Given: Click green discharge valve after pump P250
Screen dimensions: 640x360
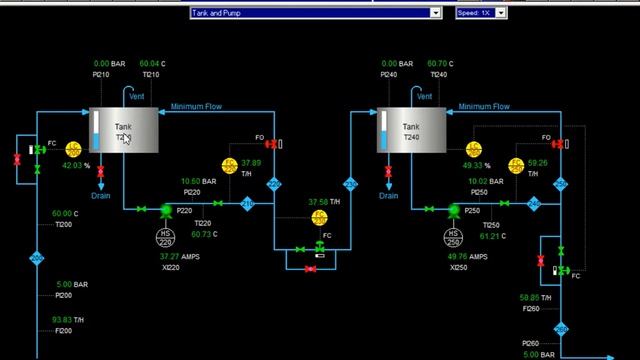Looking at the screenshot, I should [505, 203].
